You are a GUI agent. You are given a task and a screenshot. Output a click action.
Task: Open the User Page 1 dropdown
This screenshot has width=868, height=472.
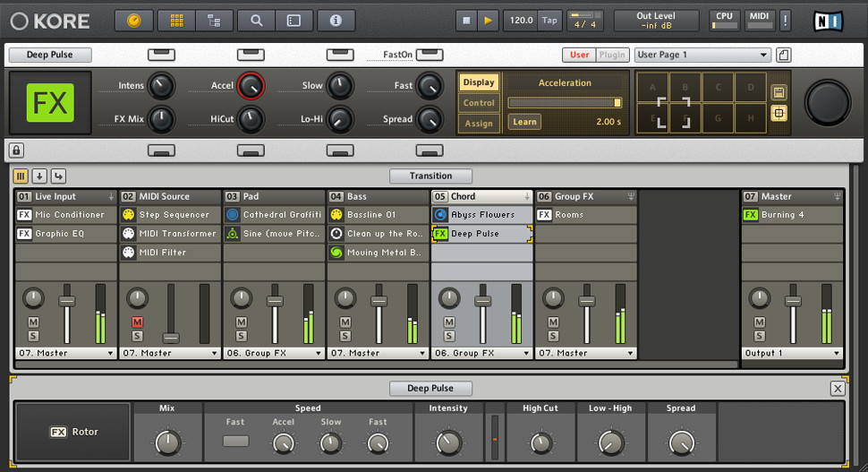702,55
